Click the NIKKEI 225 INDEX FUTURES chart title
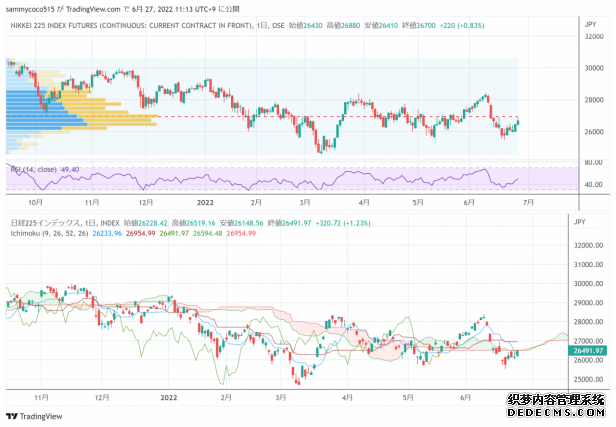Image resolution: width=616 pixels, height=427 pixels. pyautogui.click(x=132, y=26)
